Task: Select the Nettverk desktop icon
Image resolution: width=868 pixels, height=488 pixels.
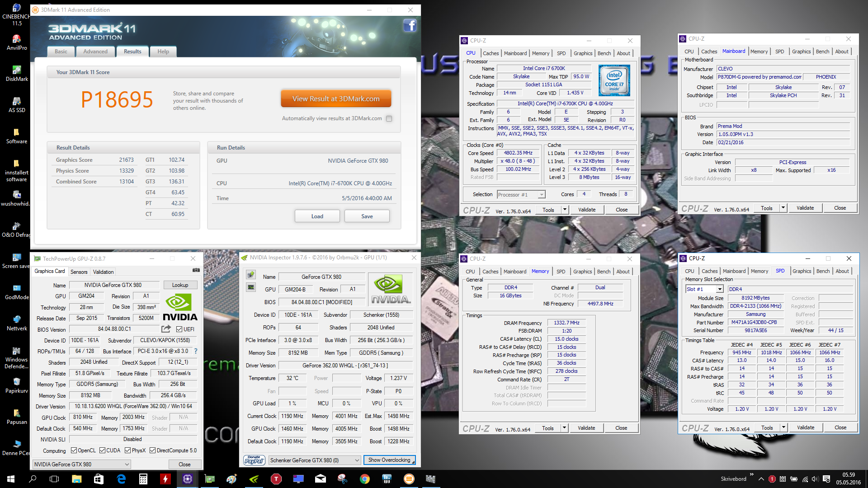Action: pos(17,323)
